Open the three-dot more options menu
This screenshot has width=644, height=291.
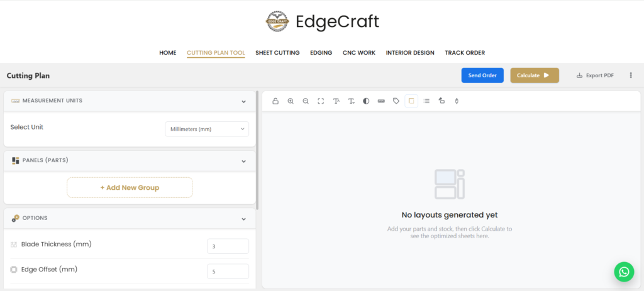click(631, 75)
